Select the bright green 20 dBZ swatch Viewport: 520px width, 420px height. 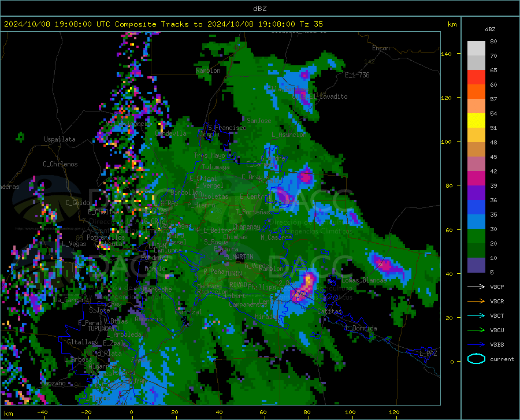click(476, 236)
